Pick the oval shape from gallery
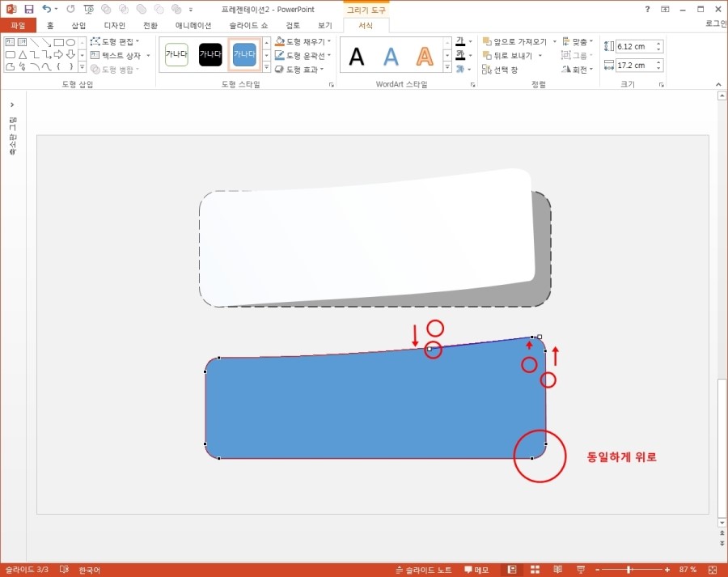The height and width of the screenshot is (577, 728). (x=70, y=42)
